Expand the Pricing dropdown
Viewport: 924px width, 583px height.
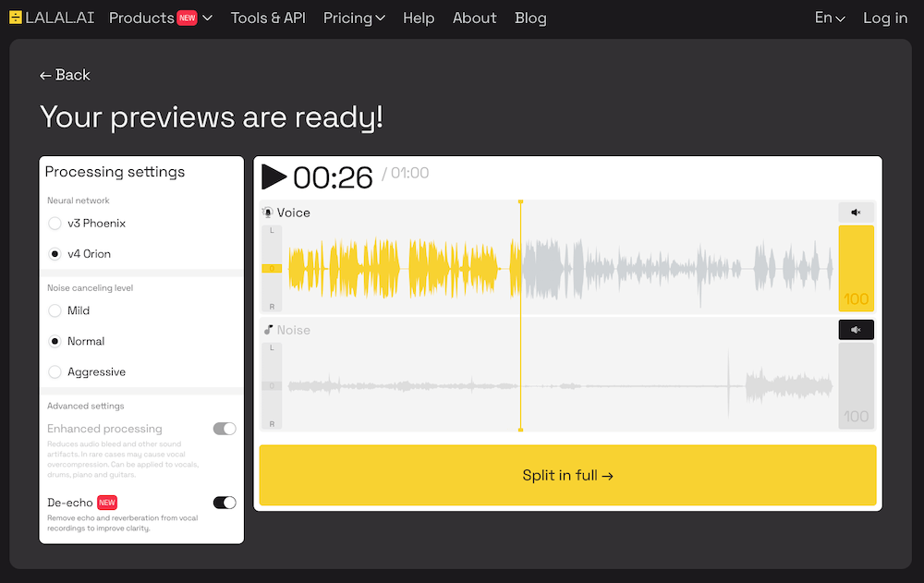(x=354, y=18)
